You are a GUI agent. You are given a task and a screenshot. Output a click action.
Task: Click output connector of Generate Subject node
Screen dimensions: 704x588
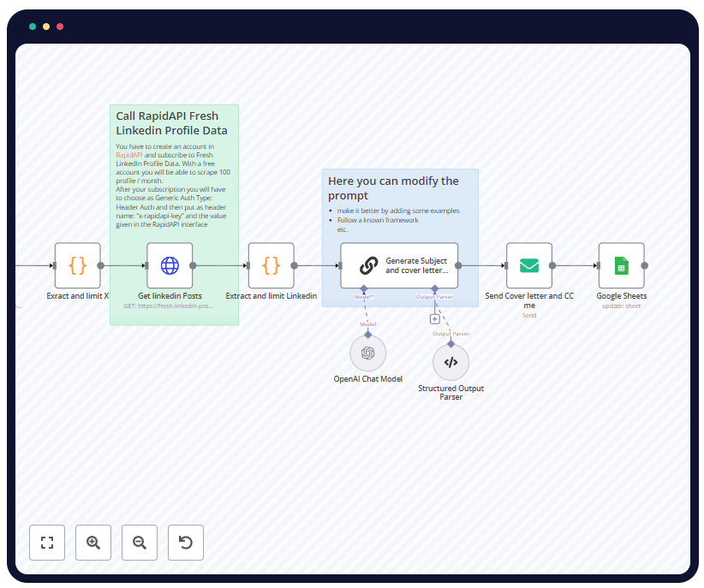pos(458,265)
